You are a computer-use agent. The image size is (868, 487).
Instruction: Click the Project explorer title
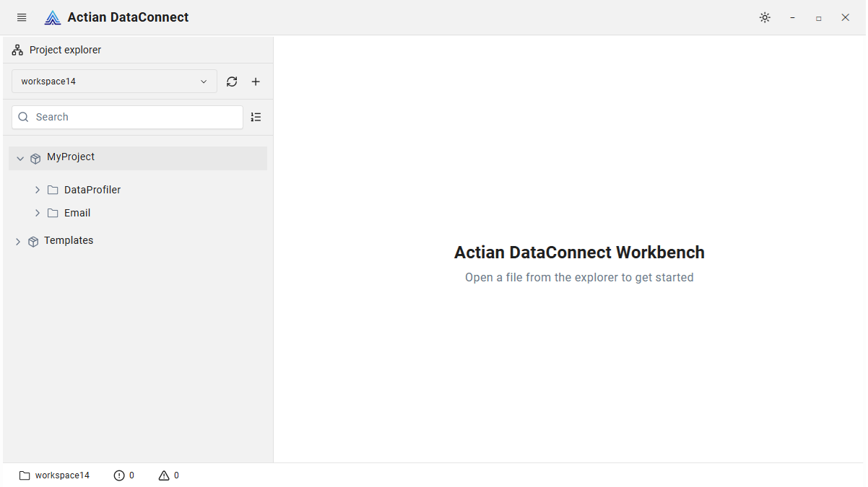pyautogui.click(x=65, y=50)
